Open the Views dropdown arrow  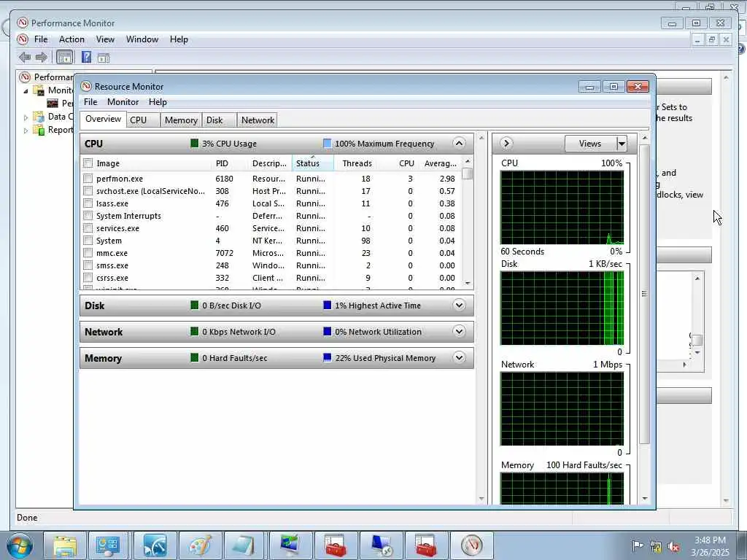point(622,144)
